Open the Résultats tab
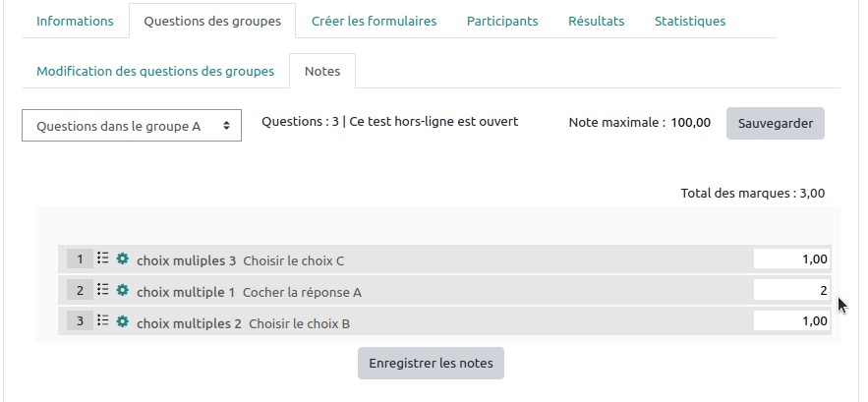This screenshot has height=402, width=868. pos(596,21)
